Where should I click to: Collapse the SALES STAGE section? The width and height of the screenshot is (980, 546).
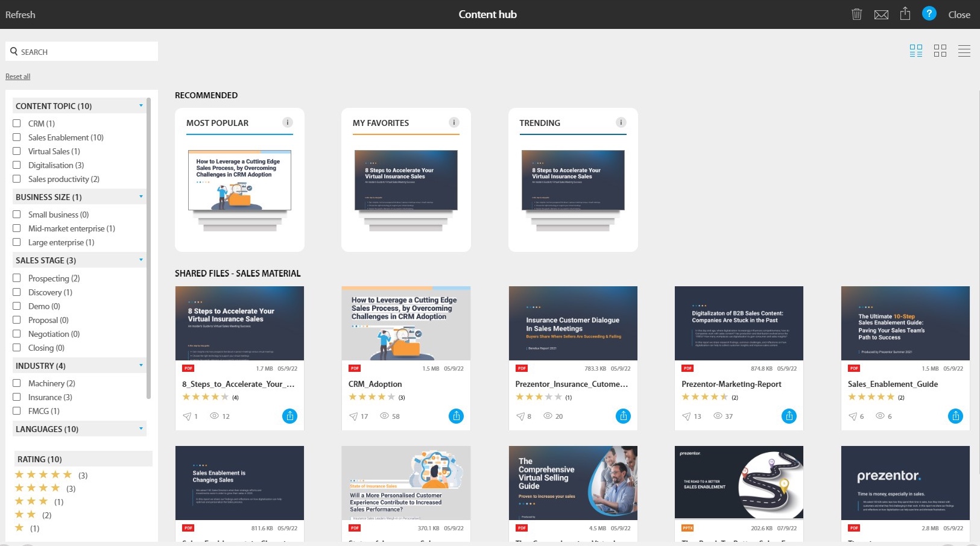[141, 260]
